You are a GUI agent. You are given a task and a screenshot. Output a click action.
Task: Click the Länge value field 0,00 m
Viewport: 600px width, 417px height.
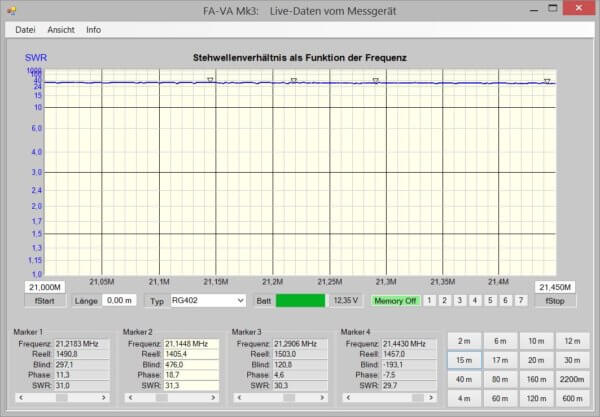coord(119,301)
